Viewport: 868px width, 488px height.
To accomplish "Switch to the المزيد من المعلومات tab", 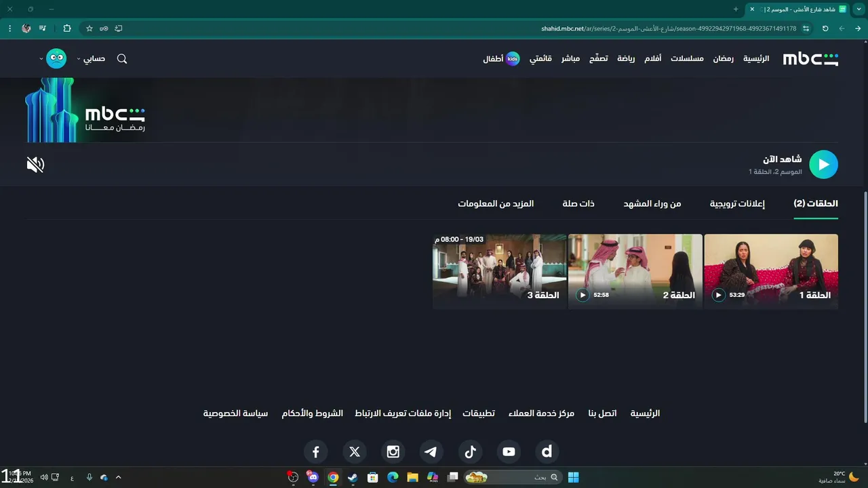I will coord(496,204).
